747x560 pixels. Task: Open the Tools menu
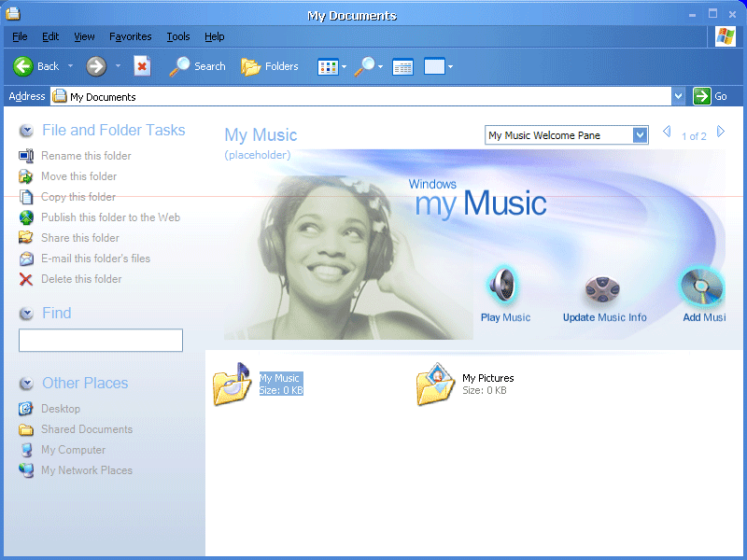coord(177,36)
